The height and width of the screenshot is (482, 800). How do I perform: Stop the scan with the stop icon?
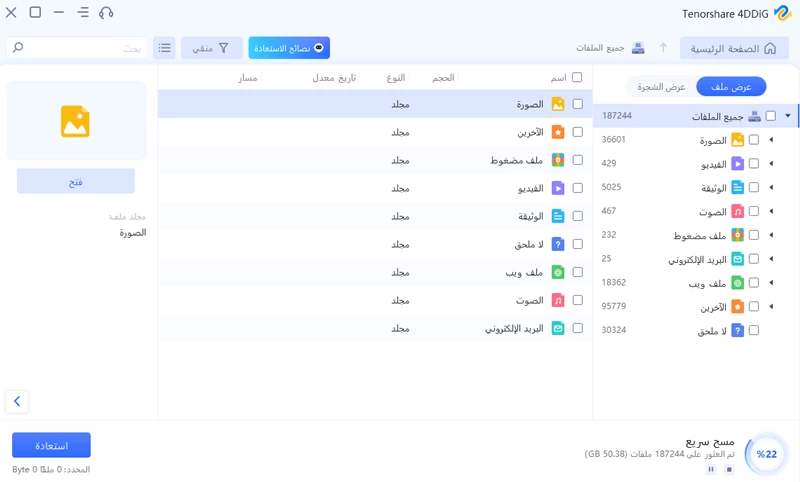click(729, 469)
